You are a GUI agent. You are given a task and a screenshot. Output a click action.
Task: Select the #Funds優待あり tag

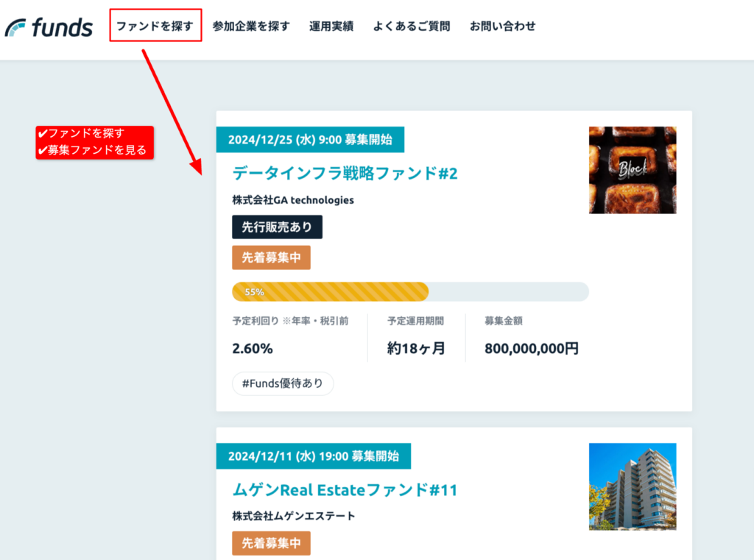click(283, 383)
